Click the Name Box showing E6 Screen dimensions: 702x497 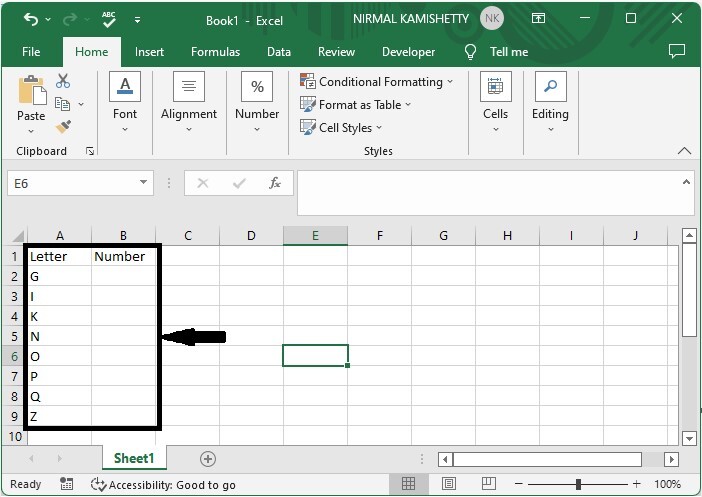coord(72,183)
